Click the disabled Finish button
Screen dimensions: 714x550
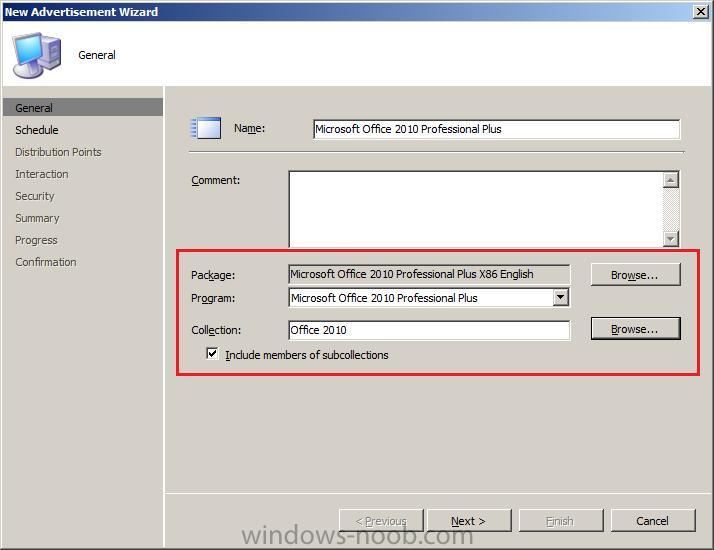pyautogui.click(x=561, y=520)
